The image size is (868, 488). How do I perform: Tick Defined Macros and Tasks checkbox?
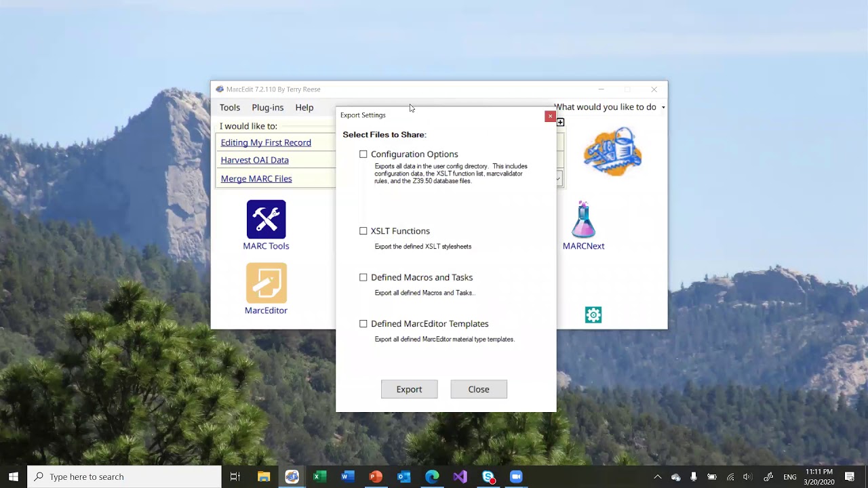point(363,277)
